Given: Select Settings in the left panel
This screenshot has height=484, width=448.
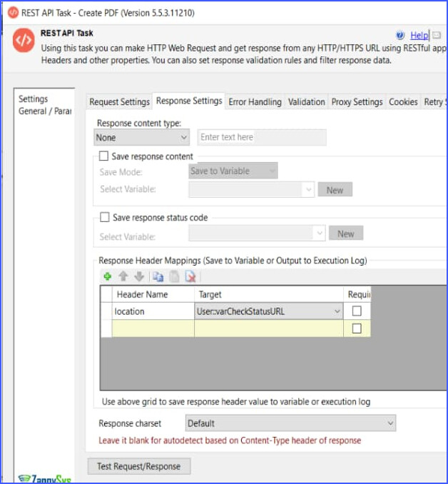Looking at the screenshot, I should (33, 99).
